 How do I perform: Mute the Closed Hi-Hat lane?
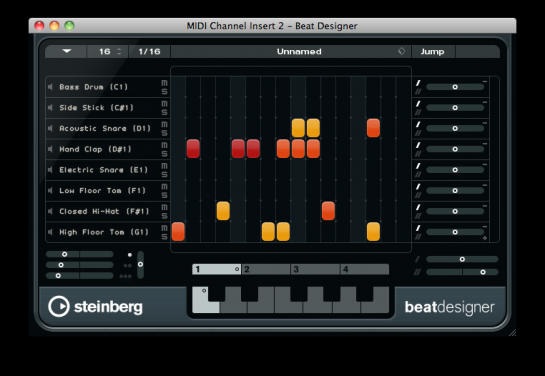pyautogui.click(x=164, y=207)
